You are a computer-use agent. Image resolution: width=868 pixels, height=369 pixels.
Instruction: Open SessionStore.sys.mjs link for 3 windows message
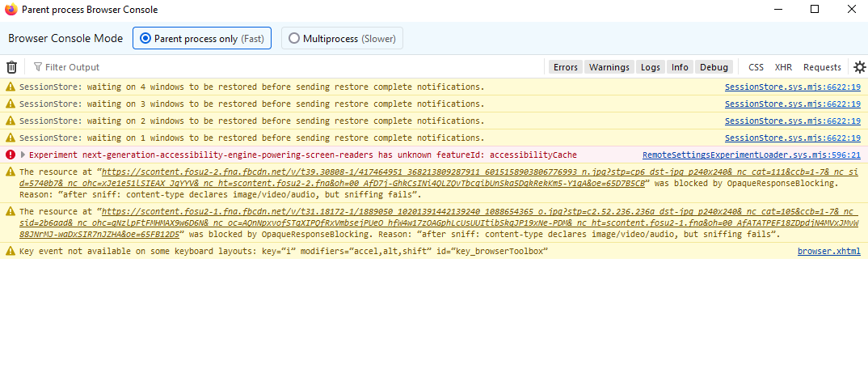(x=793, y=104)
